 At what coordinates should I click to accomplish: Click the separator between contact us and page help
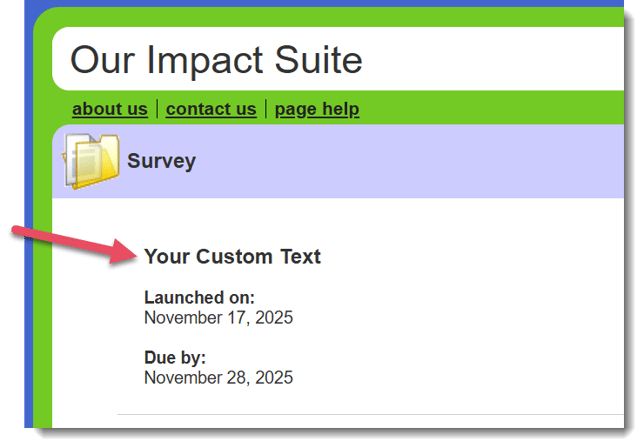pyautogui.click(x=266, y=109)
